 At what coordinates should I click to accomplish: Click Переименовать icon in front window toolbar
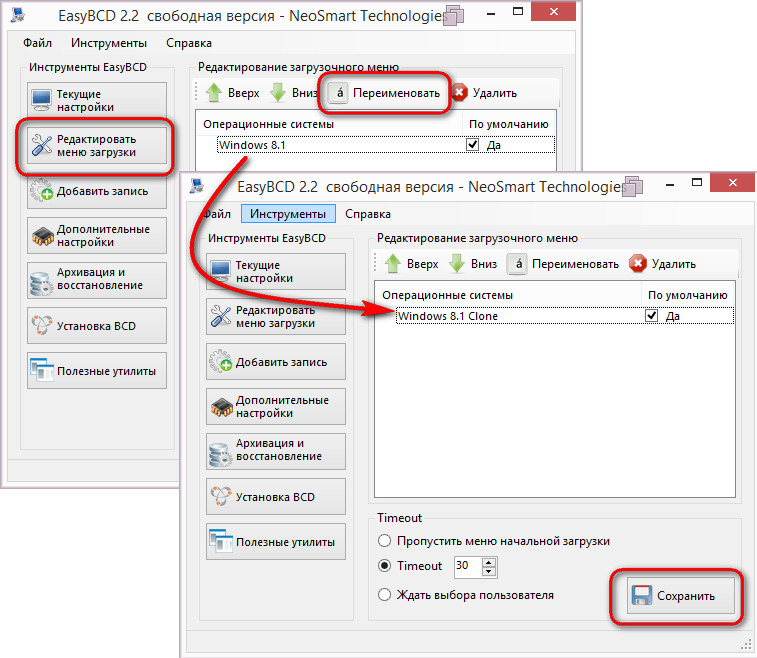coord(517,264)
